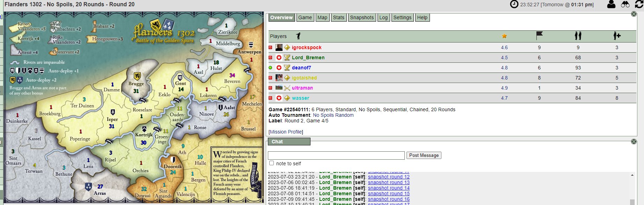Click Lord_Bremen's trophy rank icon
The image size is (644, 205).
pyautogui.click(x=287, y=58)
